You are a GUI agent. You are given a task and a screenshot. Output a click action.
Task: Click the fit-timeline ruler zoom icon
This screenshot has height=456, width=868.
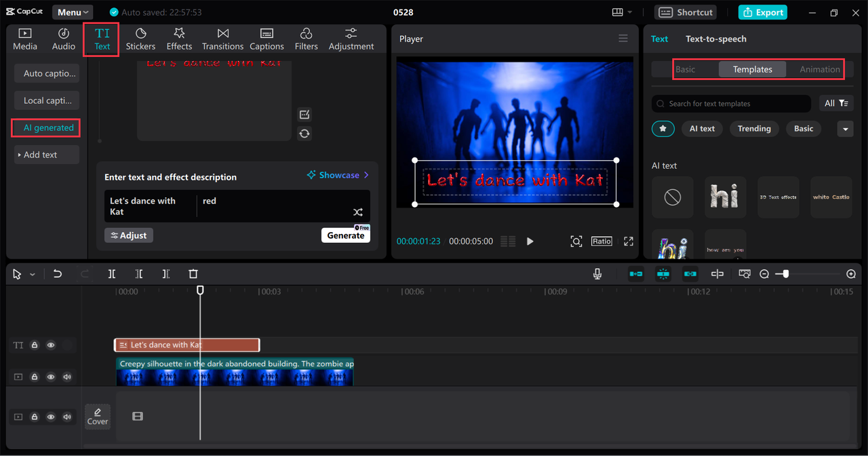pos(745,274)
